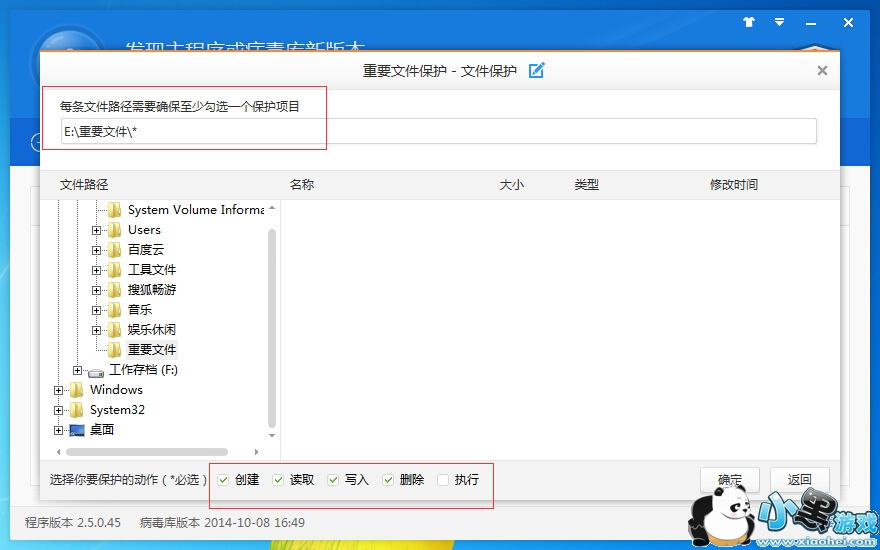
Task: Go back with the 返回 button
Action: [799, 480]
